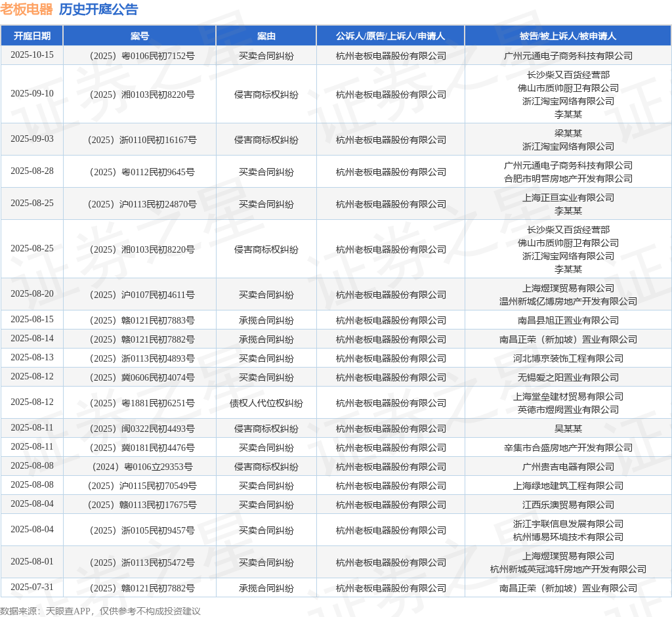Click case number 冀0606民初4074号

coord(142,377)
